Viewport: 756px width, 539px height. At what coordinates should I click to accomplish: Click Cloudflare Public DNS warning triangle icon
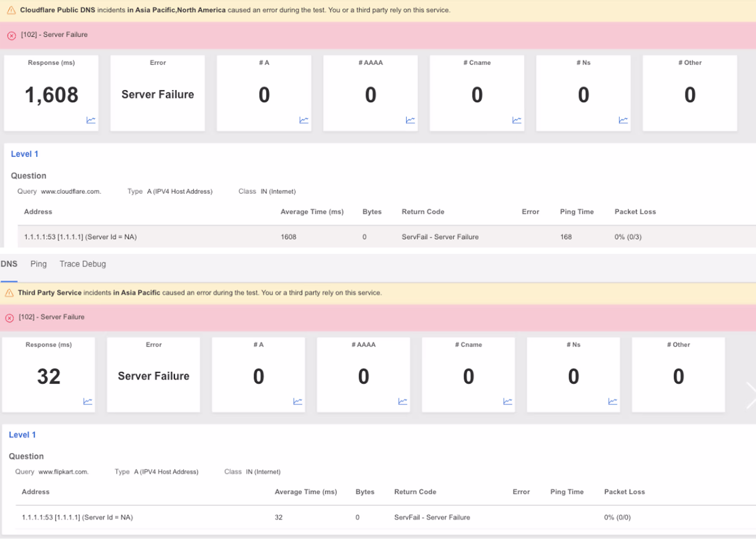coord(11,10)
